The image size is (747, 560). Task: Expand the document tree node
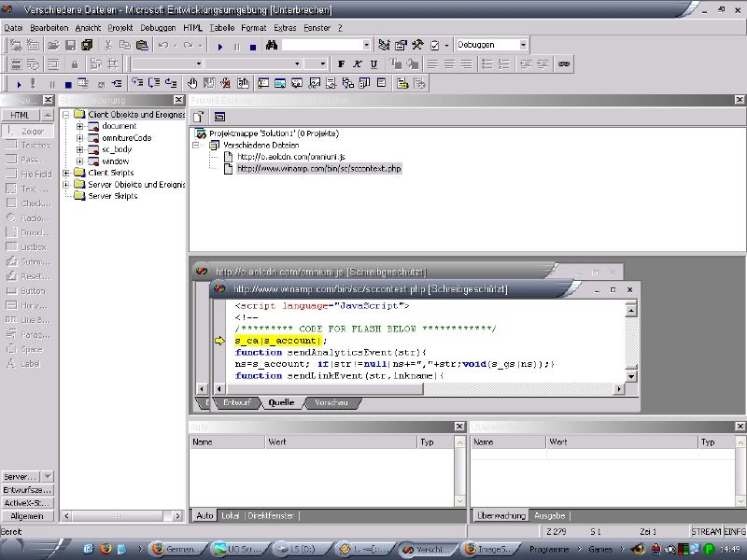tap(80, 126)
